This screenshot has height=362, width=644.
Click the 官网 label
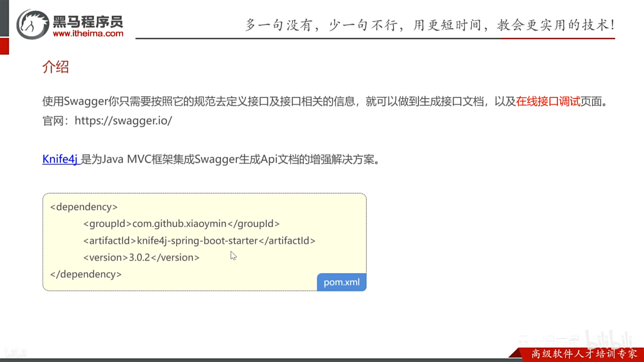click(x=53, y=121)
